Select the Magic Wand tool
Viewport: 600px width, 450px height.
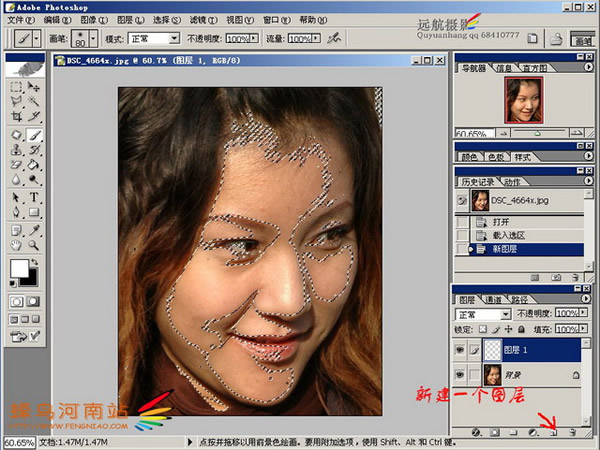click(34, 101)
